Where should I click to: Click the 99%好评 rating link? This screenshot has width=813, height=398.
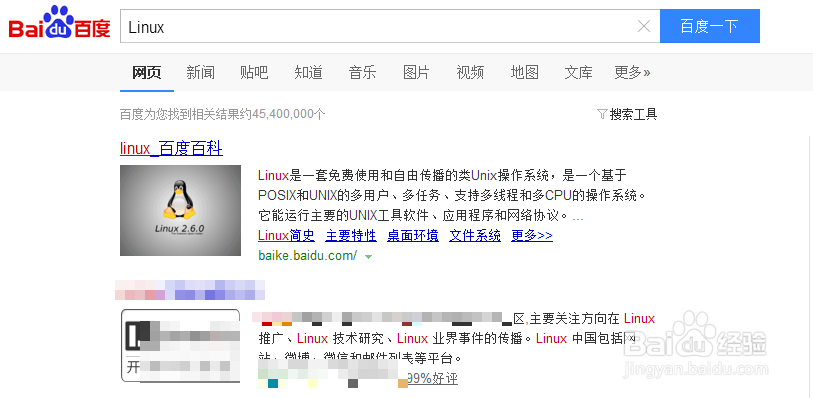[433, 379]
